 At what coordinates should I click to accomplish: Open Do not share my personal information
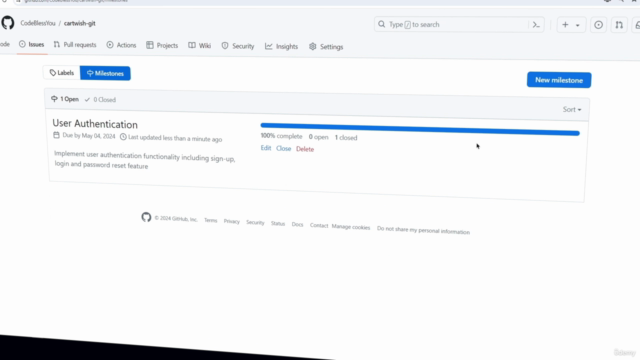pos(423,230)
